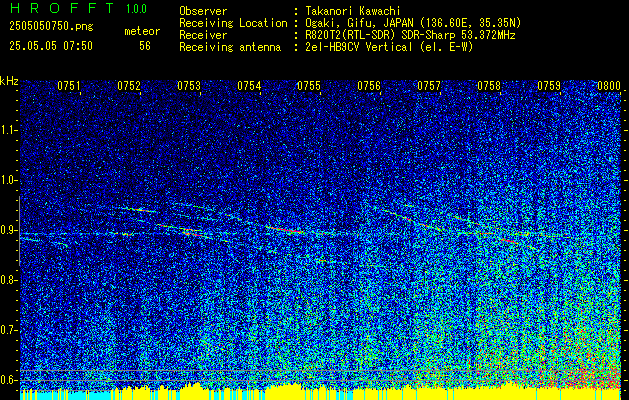Image resolution: width=629 pixels, height=400 pixels.
Task: Click the 0757 time marker
Action: (x=429, y=85)
